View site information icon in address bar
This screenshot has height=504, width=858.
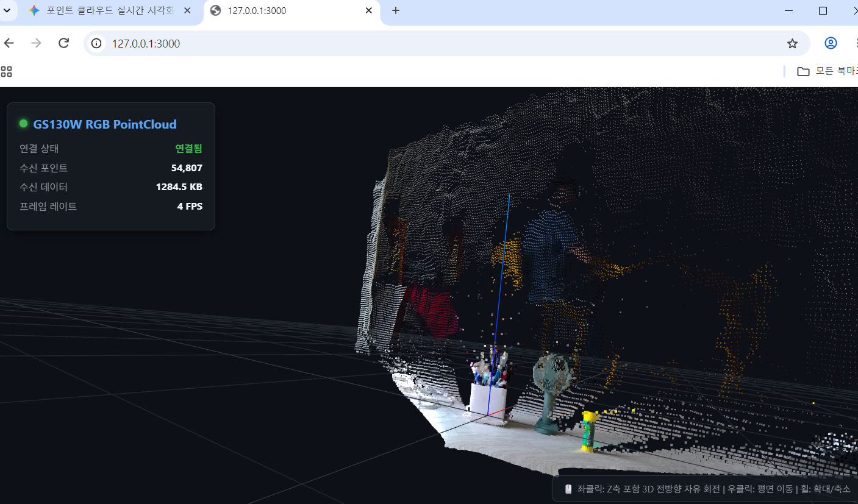[x=96, y=43]
